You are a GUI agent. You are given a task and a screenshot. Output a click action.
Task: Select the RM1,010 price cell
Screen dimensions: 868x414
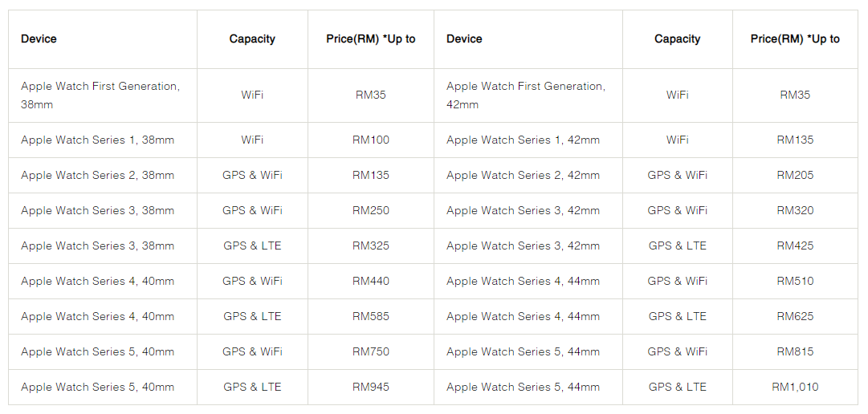795,387
